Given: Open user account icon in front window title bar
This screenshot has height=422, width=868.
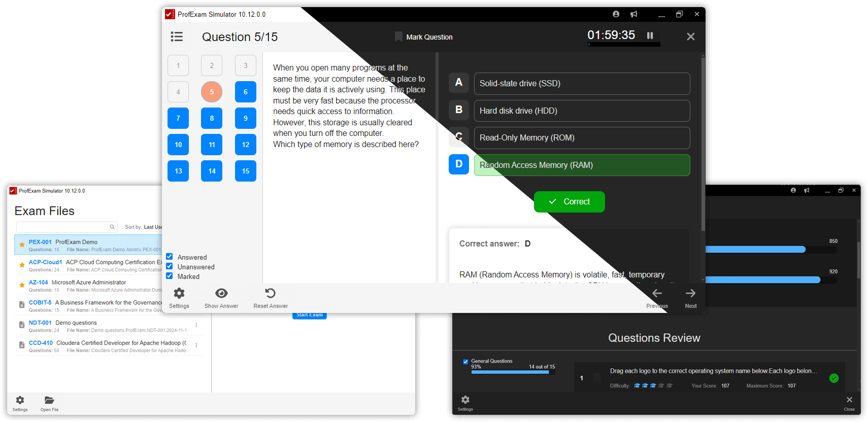Looking at the screenshot, I should click(x=616, y=14).
